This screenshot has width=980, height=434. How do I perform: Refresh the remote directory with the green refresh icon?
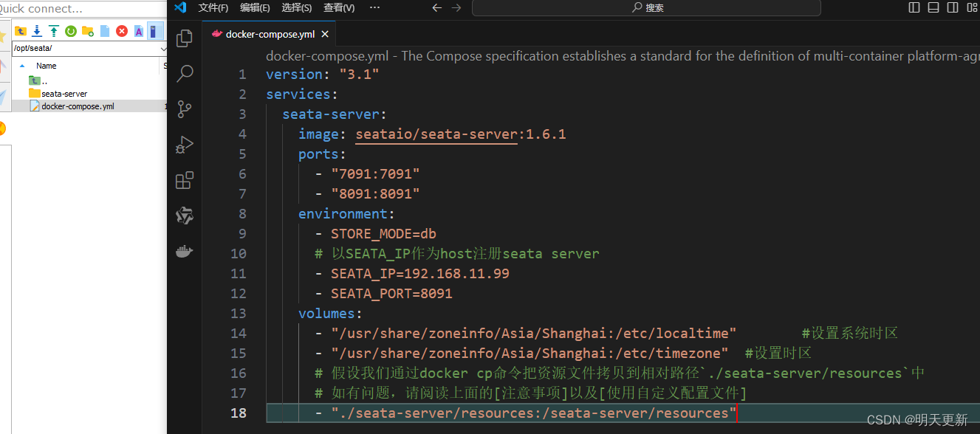coord(71,31)
